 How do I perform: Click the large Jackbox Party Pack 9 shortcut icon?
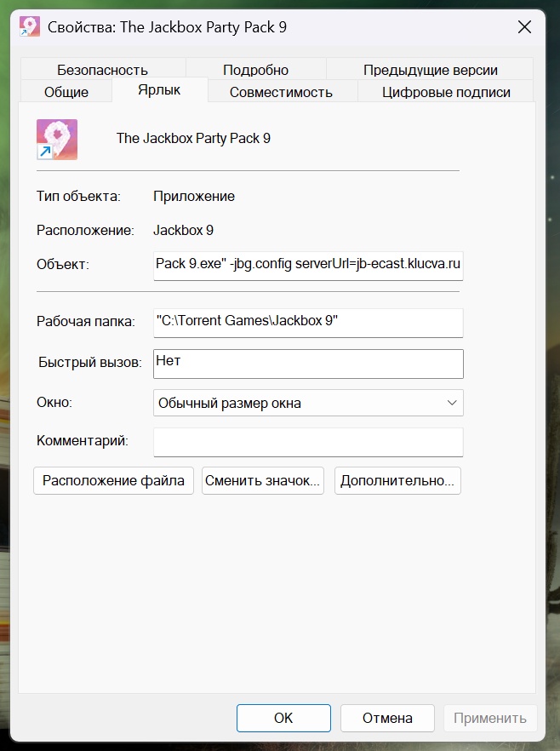click(x=57, y=139)
